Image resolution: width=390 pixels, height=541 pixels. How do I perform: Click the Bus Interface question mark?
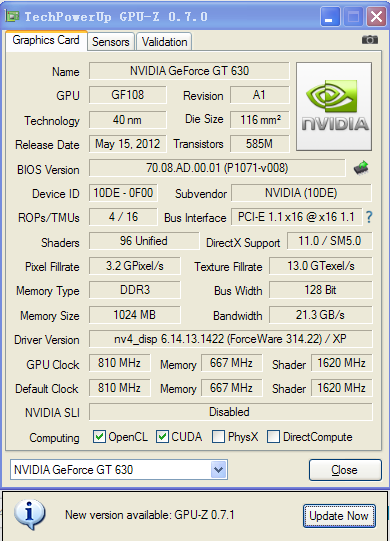point(369,217)
